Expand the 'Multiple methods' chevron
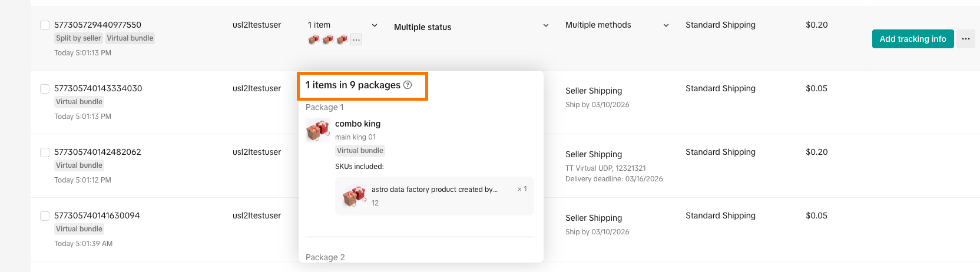The image size is (980, 272). [x=666, y=25]
